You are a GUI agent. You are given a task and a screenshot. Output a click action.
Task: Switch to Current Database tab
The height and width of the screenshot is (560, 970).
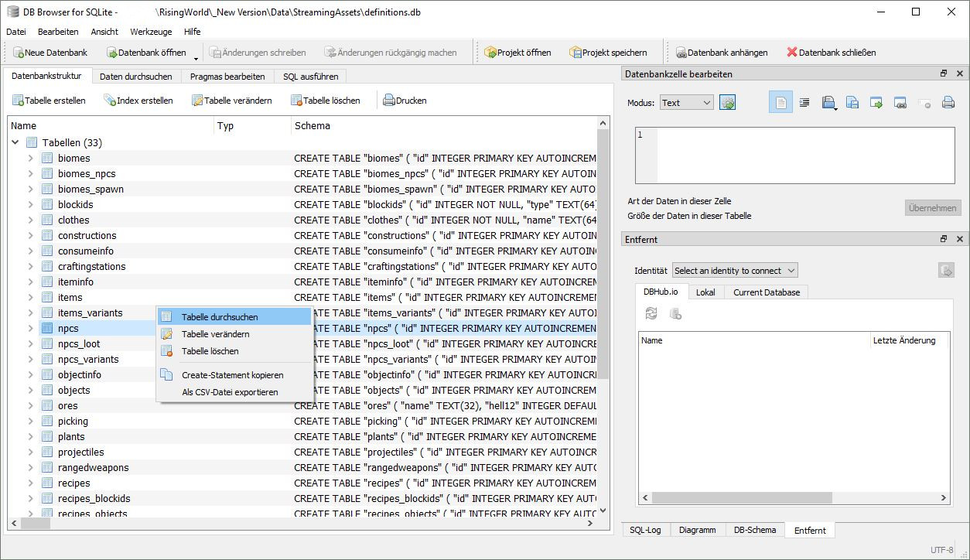coord(767,292)
